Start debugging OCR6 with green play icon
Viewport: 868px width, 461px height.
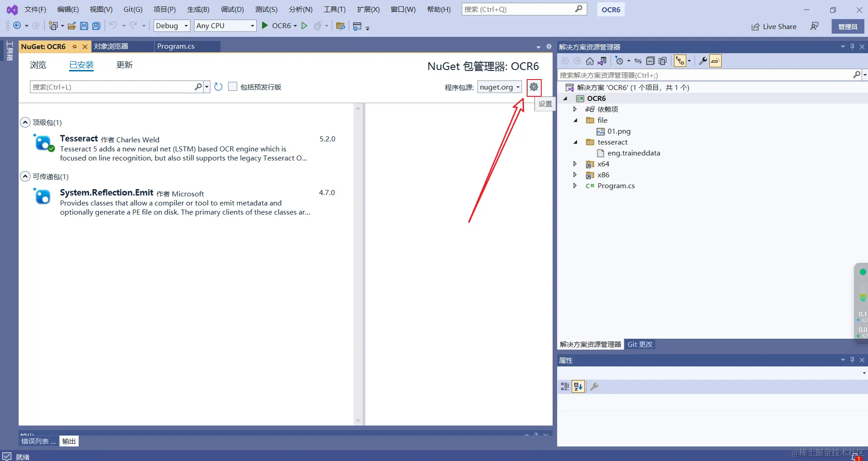(264, 25)
